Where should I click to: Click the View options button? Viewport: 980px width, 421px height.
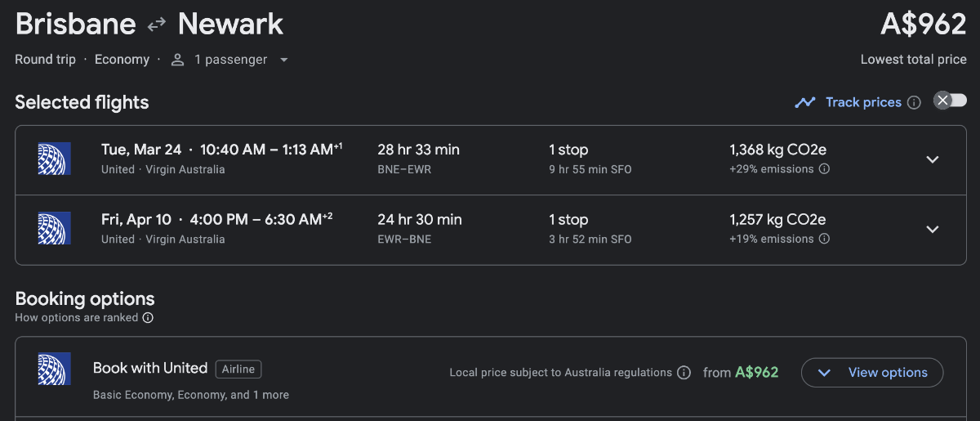tap(871, 373)
